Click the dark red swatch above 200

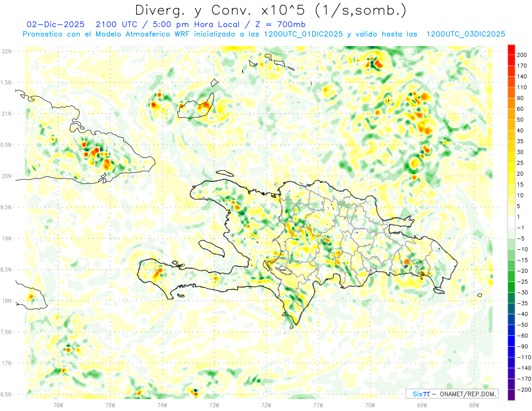(x=512, y=50)
